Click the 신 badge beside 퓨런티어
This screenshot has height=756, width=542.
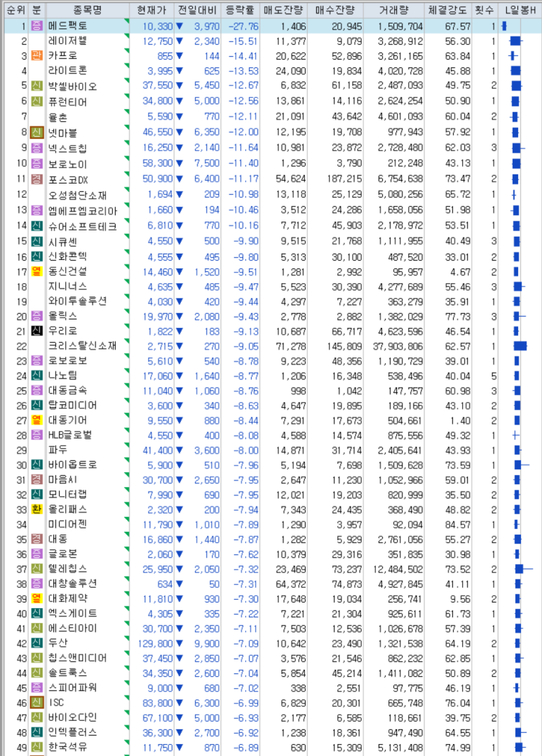click(36, 102)
